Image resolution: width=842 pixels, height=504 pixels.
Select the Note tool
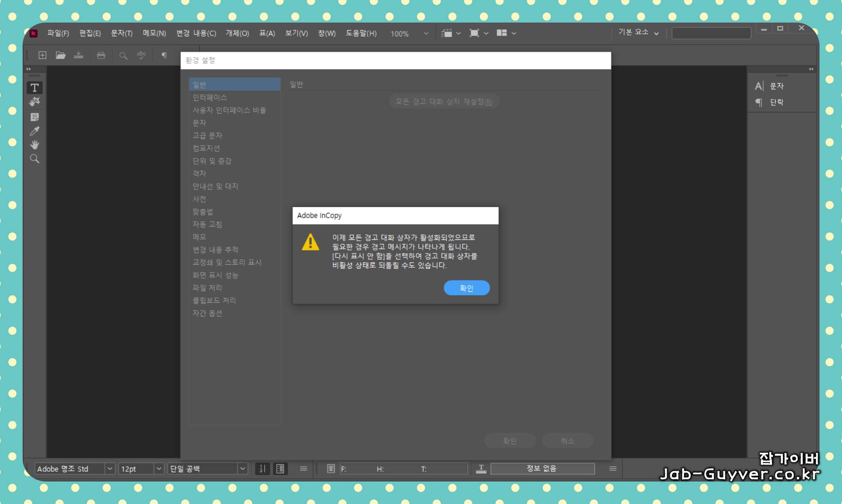35,117
